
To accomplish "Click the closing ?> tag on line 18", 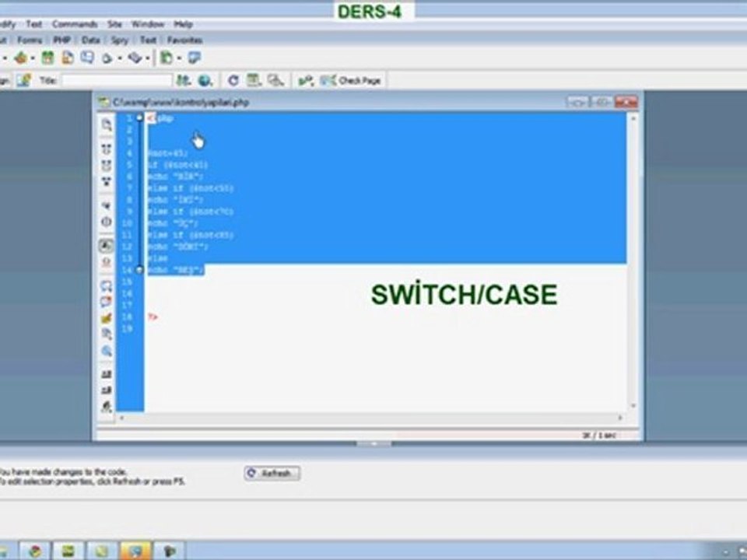I will pyautogui.click(x=153, y=317).
